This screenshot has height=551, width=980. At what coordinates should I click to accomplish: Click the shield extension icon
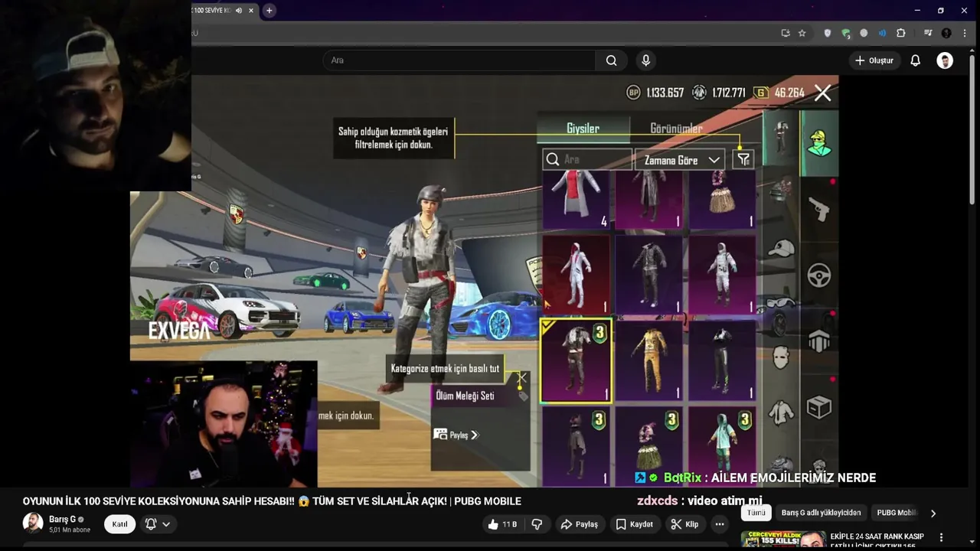(x=827, y=33)
